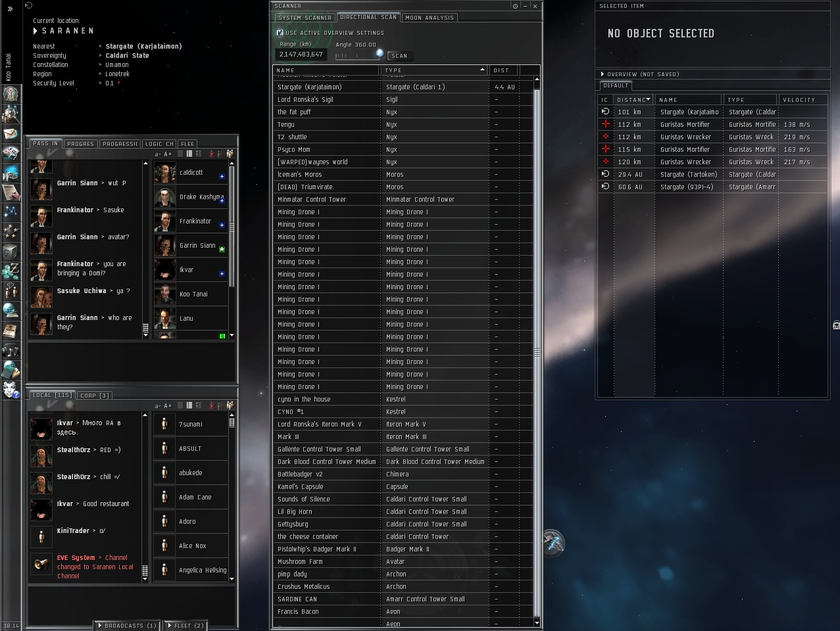
Task: Open the EVE Mail envelope icon
Action: [x=11, y=133]
